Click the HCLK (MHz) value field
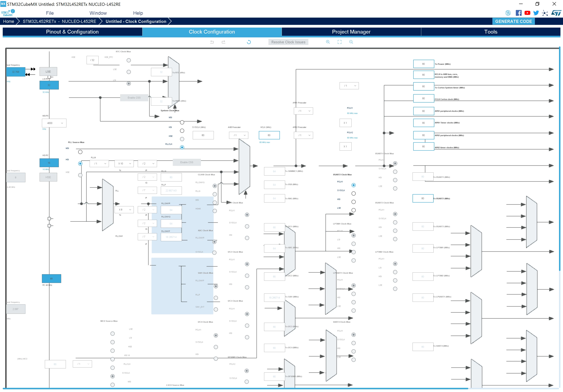This screenshot has width=563, height=392. click(269, 135)
